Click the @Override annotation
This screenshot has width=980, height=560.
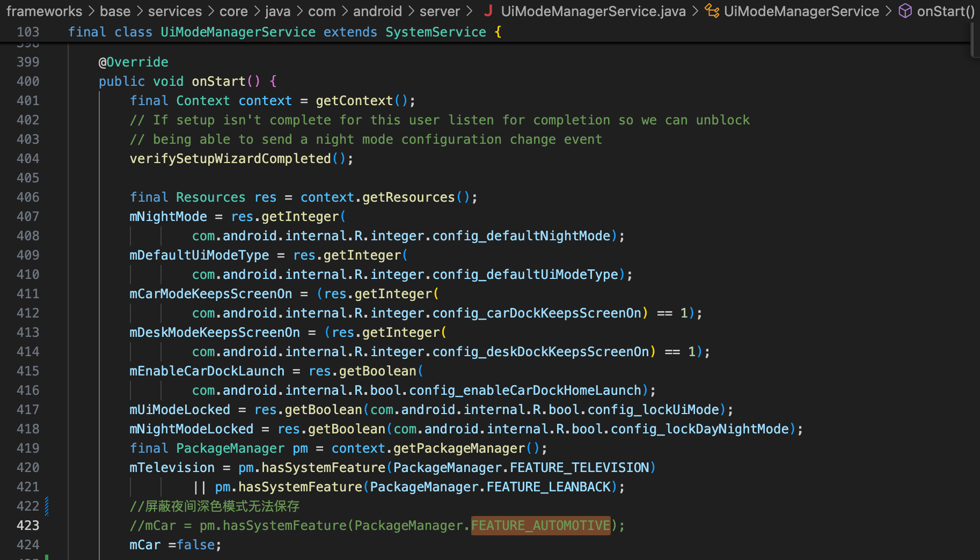(134, 62)
